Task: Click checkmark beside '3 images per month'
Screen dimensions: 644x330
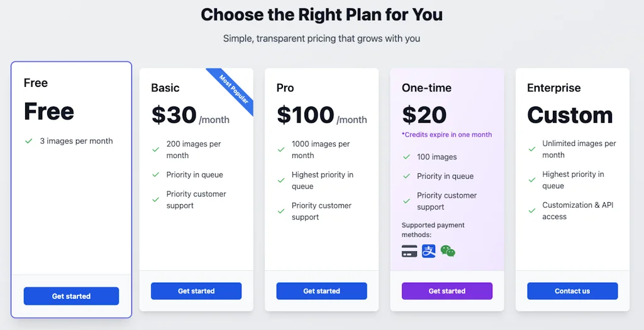Action: 28,141
